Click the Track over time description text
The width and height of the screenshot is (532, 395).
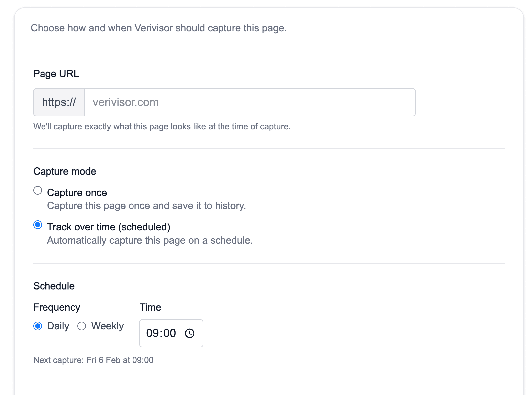[x=149, y=240]
